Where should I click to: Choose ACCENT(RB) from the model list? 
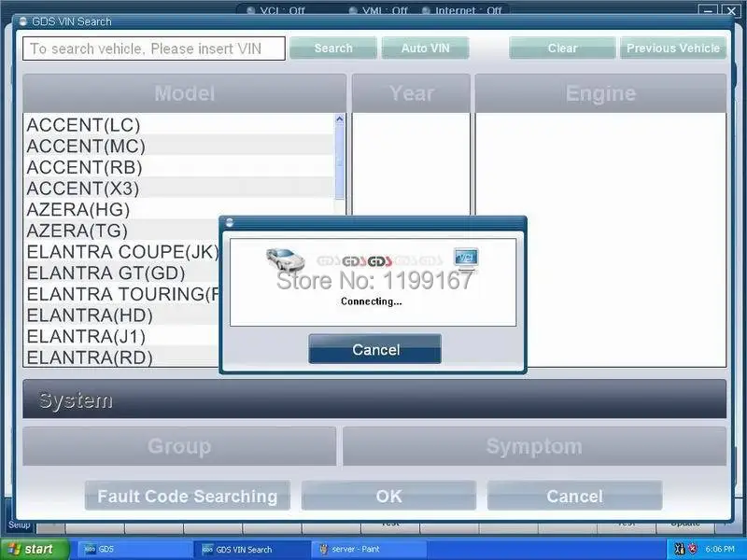pos(178,167)
